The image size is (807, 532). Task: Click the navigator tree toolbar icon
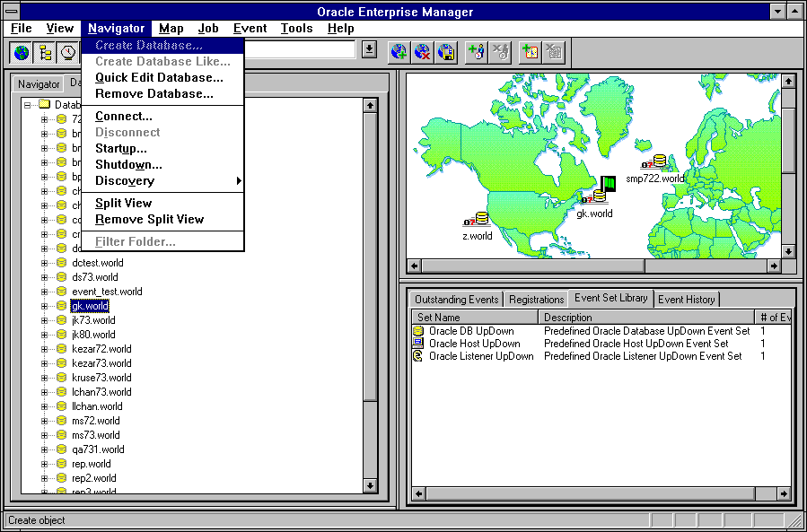45,52
